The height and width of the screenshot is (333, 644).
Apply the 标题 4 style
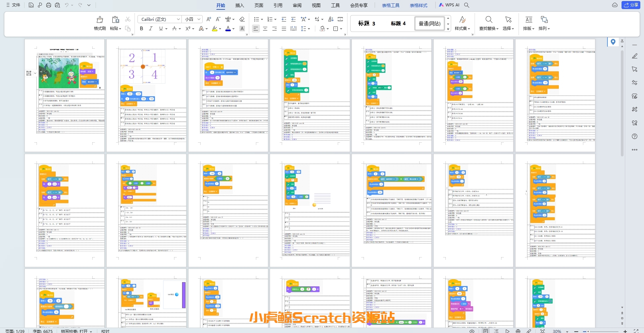click(x=398, y=23)
